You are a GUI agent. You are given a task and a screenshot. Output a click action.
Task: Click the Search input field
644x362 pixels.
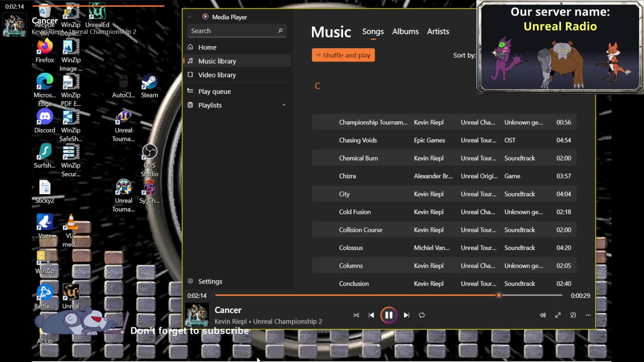point(238,31)
